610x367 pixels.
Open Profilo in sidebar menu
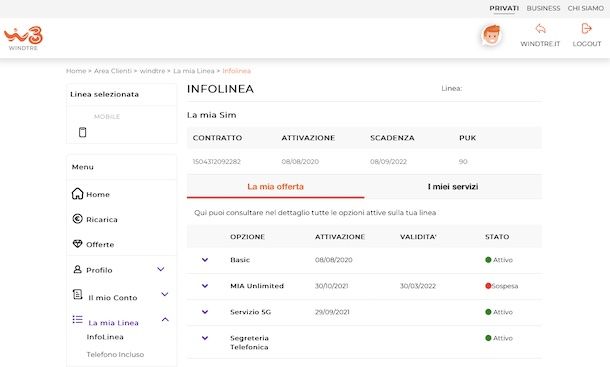(99, 270)
